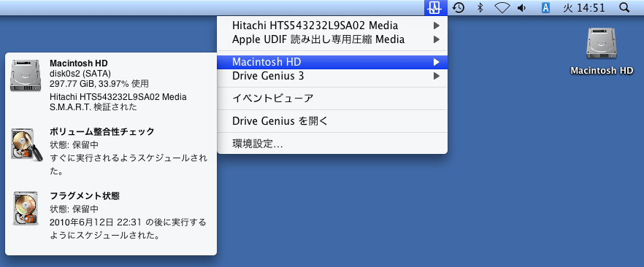Expand the arrow next to Hitachi Media

click(x=436, y=26)
